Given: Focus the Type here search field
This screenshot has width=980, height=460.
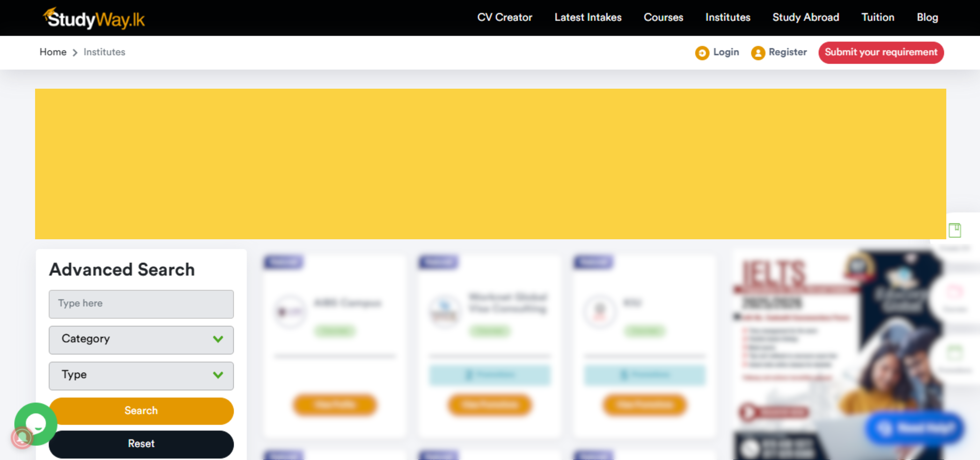Looking at the screenshot, I should coord(141,304).
